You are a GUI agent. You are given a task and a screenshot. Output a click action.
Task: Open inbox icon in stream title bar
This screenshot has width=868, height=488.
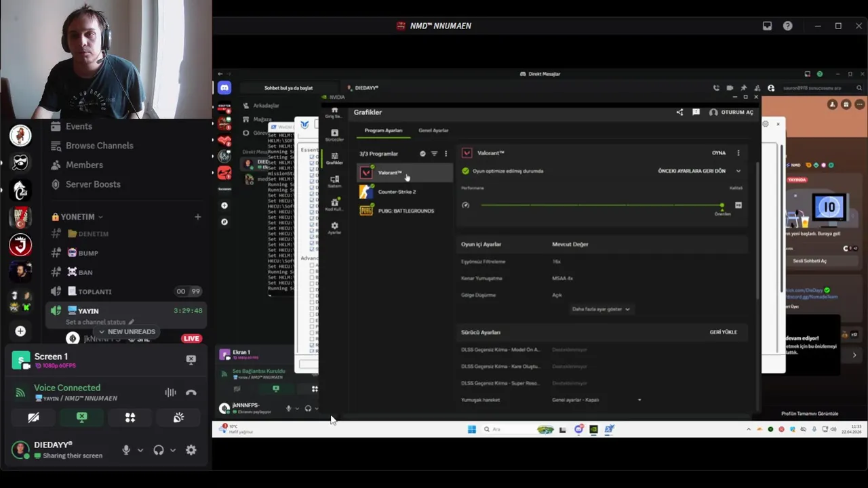click(x=767, y=26)
